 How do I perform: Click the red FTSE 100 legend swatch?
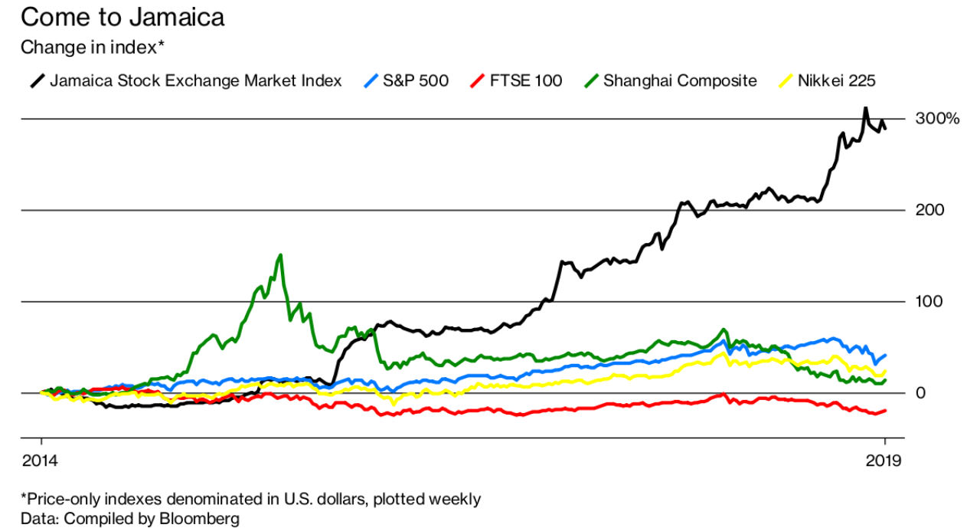[476, 80]
